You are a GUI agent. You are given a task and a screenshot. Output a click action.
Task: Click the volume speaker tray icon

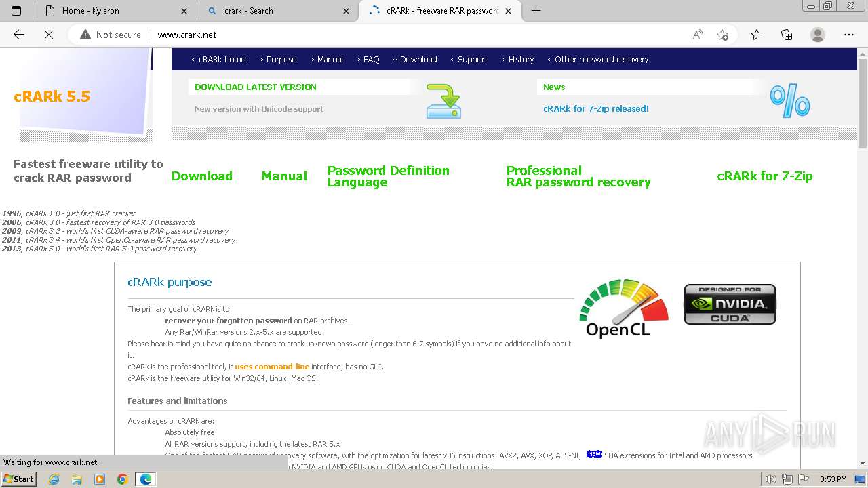pos(770,479)
